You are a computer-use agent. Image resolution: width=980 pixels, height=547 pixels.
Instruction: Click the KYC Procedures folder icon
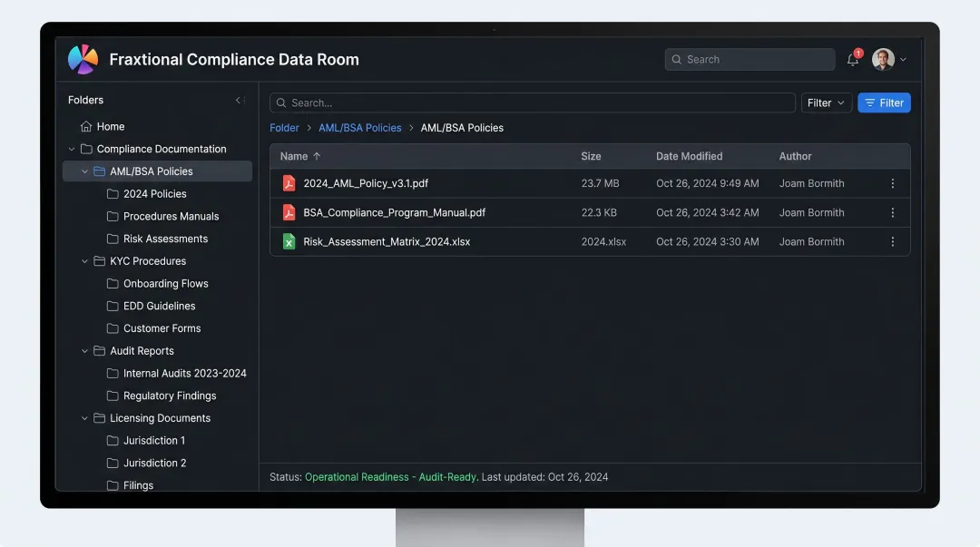coord(100,261)
